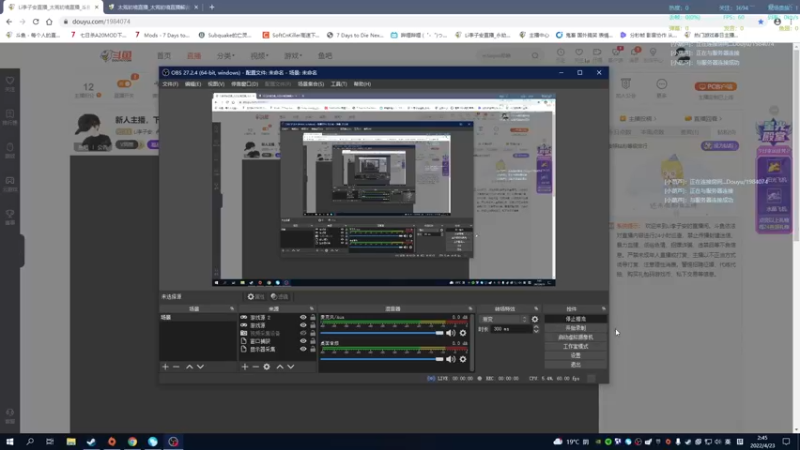Open the 文件(F) menu in OBS
800x450 pixels.
click(x=170, y=84)
